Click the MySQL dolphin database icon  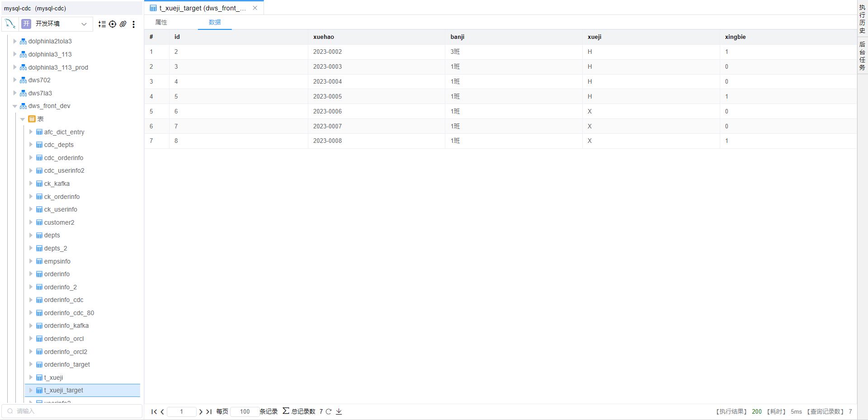[x=10, y=24]
